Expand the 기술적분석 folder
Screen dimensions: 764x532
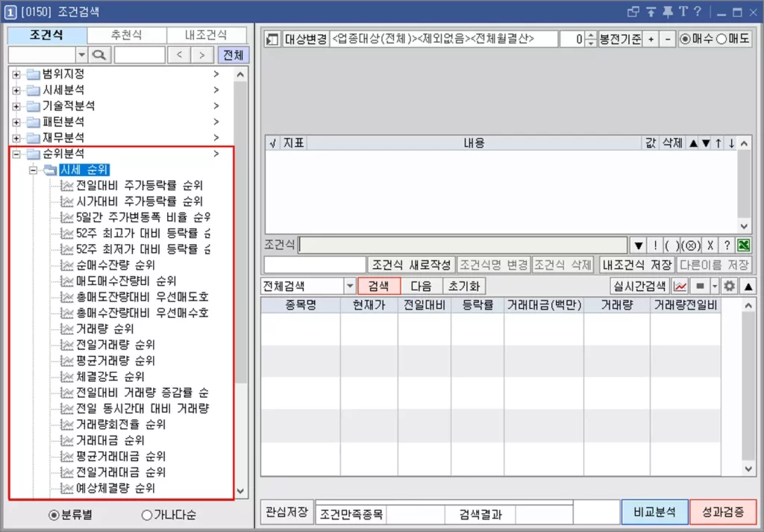coord(16,106)
